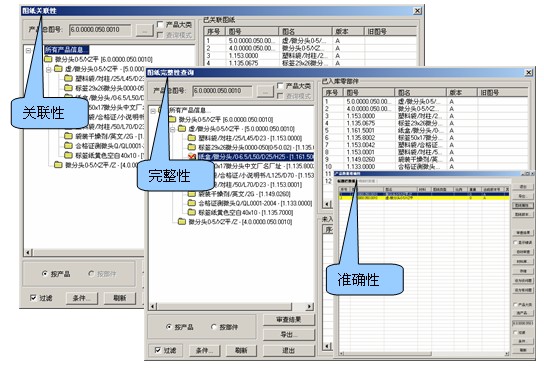Click folder icon of 纸盒/微分头/0-6.5/L50 in 图纸关联性 tree
This screenshot has height=368, width=544.
click(68, 97)
